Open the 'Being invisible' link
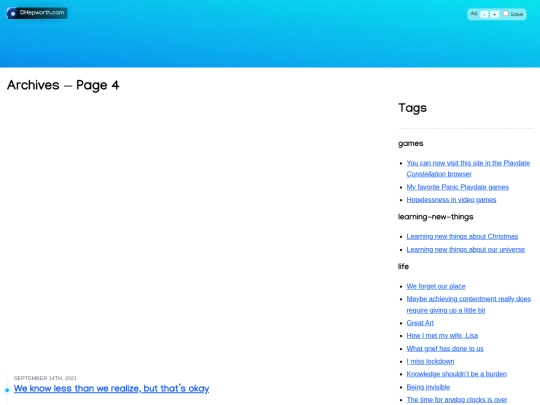This screenshot has height=405, width=540. point(428,387)
